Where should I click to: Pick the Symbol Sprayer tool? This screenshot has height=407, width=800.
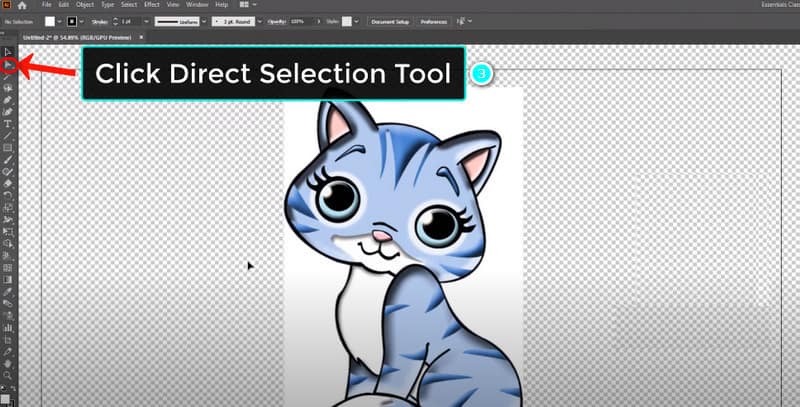[x=8, y=315]
